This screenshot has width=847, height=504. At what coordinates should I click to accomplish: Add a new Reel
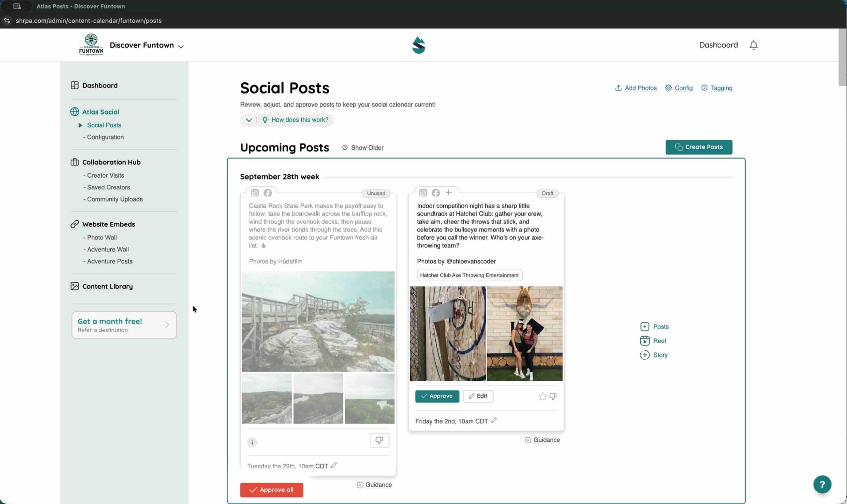(x=653, y=341)
